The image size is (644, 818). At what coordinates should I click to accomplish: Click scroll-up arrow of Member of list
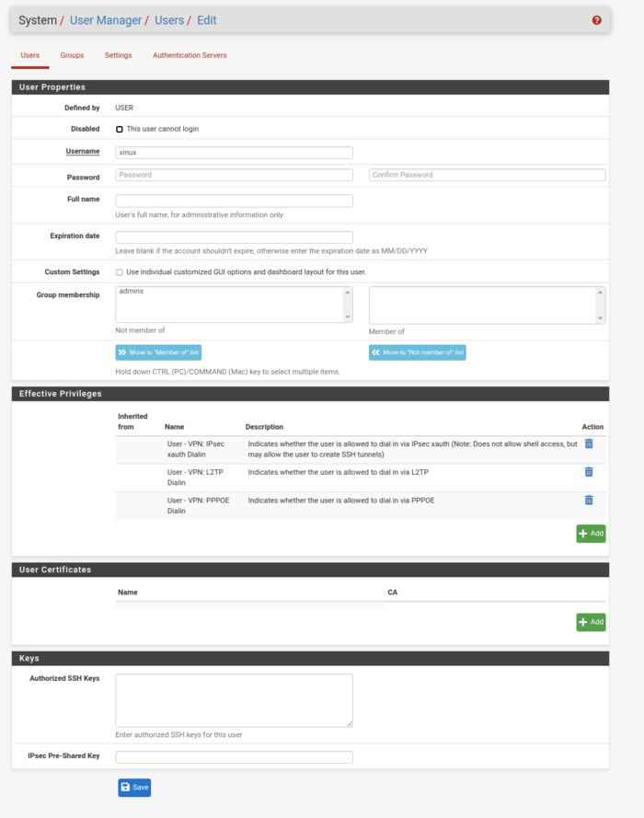click(x=600, y=293)
